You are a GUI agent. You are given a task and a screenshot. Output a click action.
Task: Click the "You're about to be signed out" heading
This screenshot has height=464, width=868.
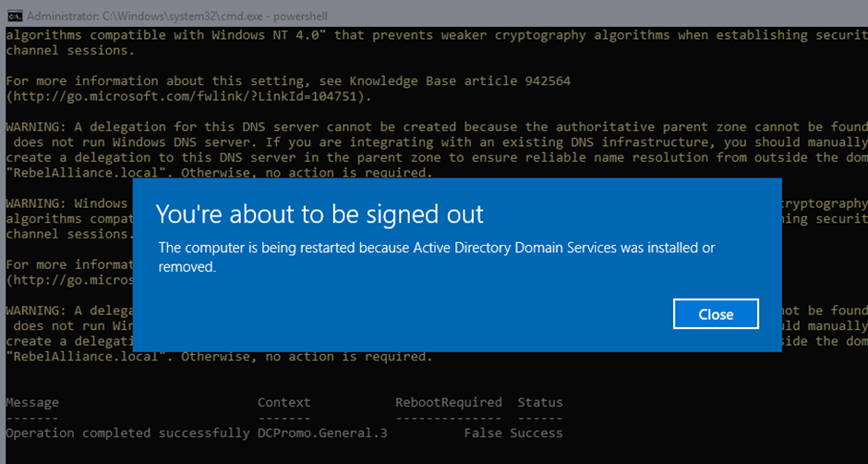point(320,214)
